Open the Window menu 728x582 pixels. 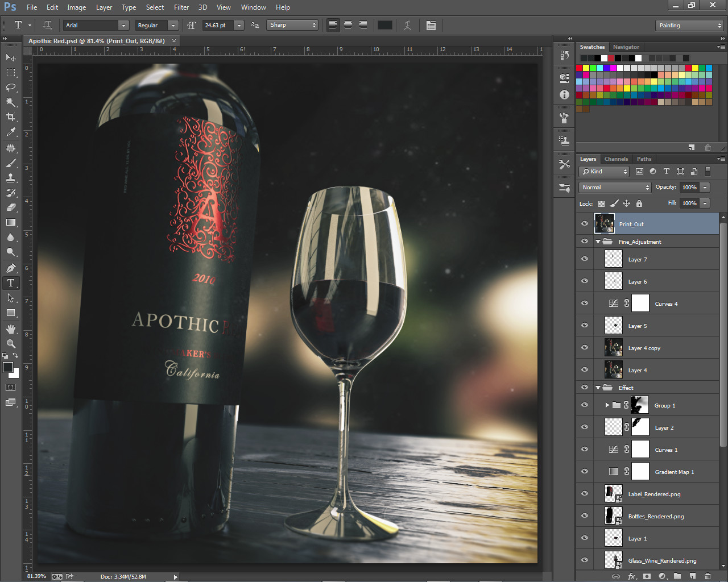(253, 7)
